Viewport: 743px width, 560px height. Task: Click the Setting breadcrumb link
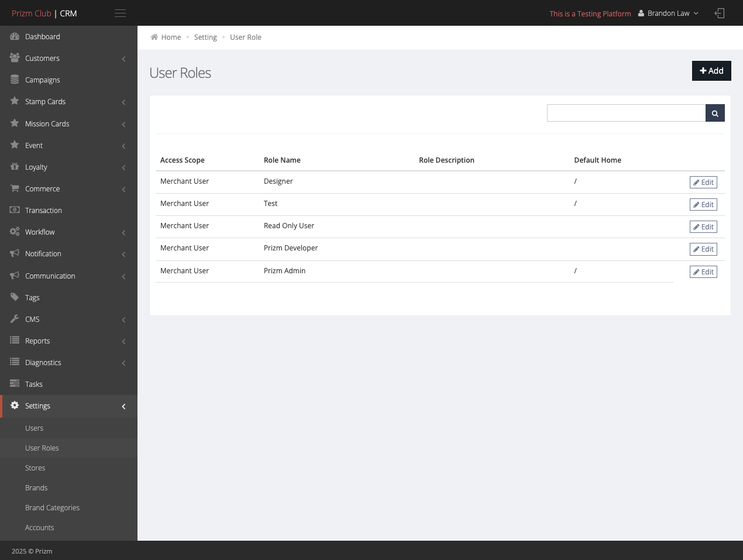205,37
